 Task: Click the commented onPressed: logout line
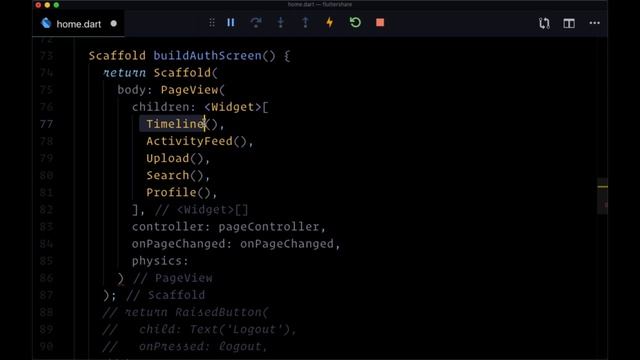click(185, 347)
